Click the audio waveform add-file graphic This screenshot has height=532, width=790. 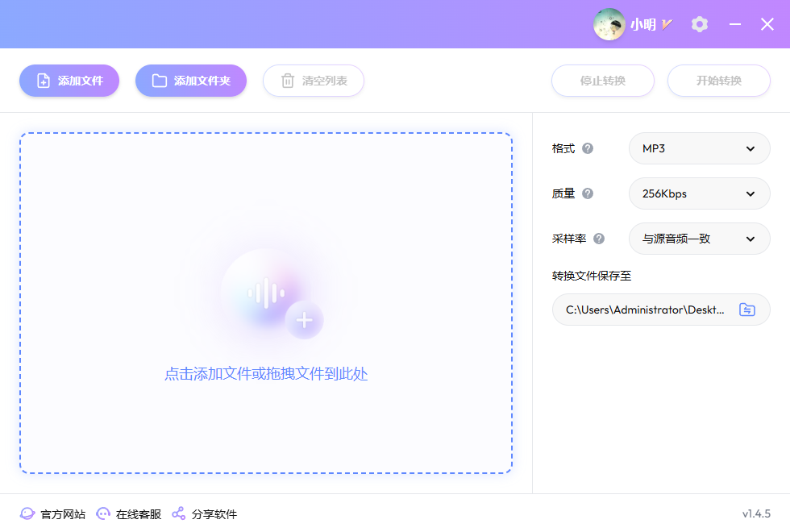tap(266, 293)
